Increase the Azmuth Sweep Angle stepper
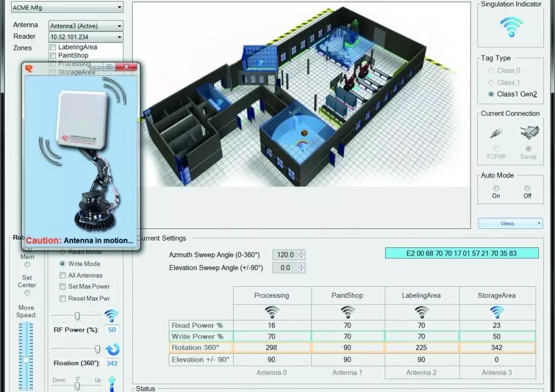The image size is (555, 392). pyautogui.click(x=302, y=252)
